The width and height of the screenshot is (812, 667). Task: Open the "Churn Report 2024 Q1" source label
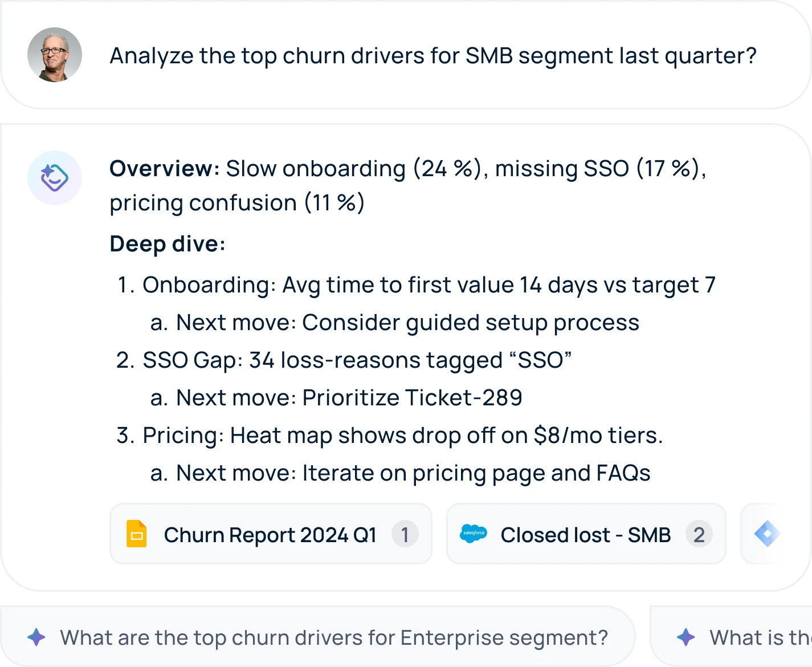pyautogui.click(x=270, y=535)
